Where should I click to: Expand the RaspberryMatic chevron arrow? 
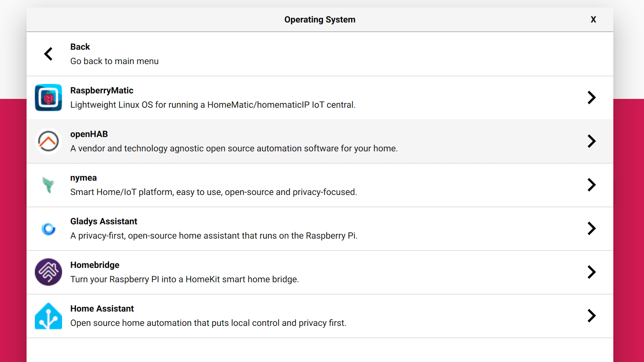tap(592, 98)
